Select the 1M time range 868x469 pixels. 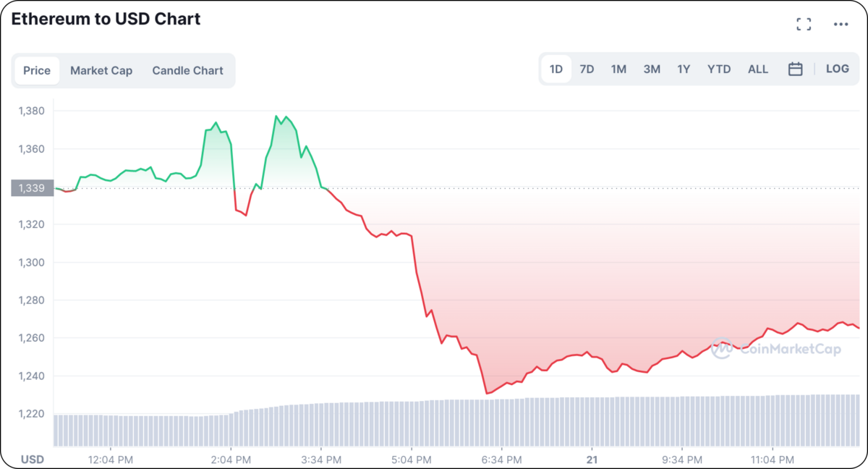click(x=618, y=69)
